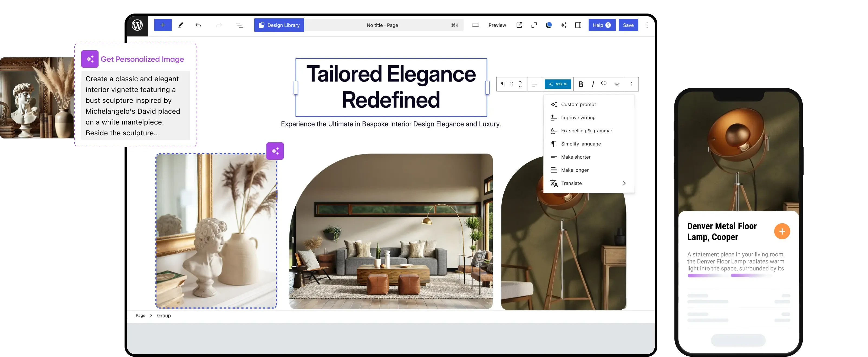This screenshot has width=868, height=357.
Task: Click the Group breadcrumb
Action: coord(164,316)
